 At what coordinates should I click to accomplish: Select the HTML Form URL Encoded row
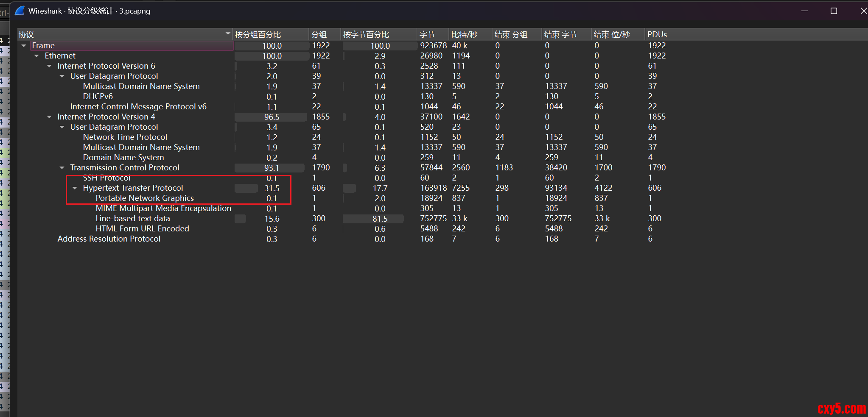pyautogui.click(x=142, y=229)
